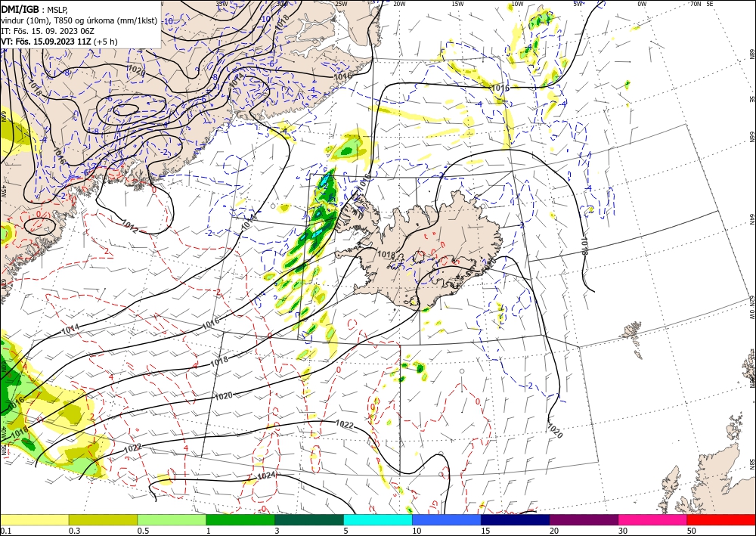
Task: Click the red 50+ legend color segment
Action: click(721, 519)
